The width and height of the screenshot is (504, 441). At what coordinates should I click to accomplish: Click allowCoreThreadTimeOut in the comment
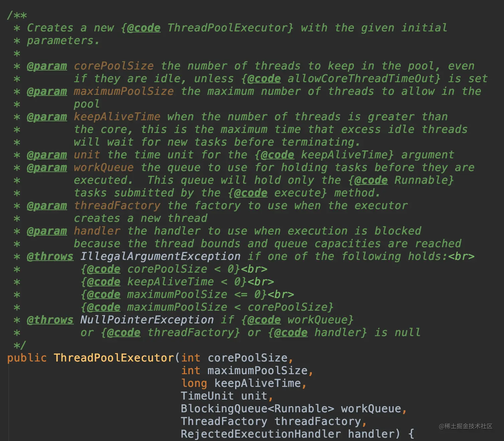(x=361, y=79)
